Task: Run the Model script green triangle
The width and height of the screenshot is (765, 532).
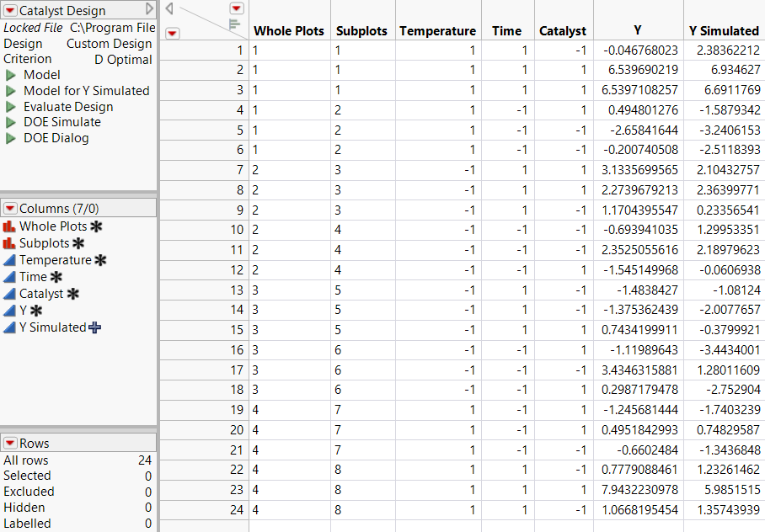Action: 11,75
